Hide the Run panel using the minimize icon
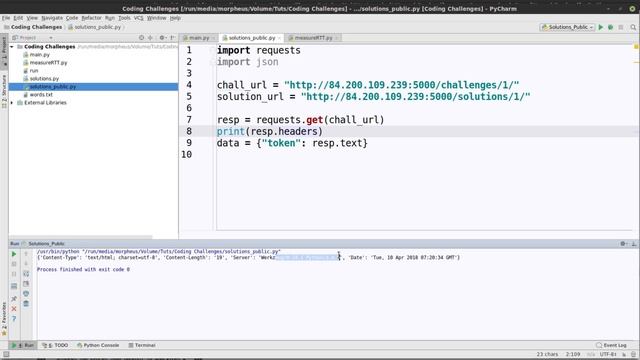The height and width of the screenshot is (360, 640). (x=634, y=244)
